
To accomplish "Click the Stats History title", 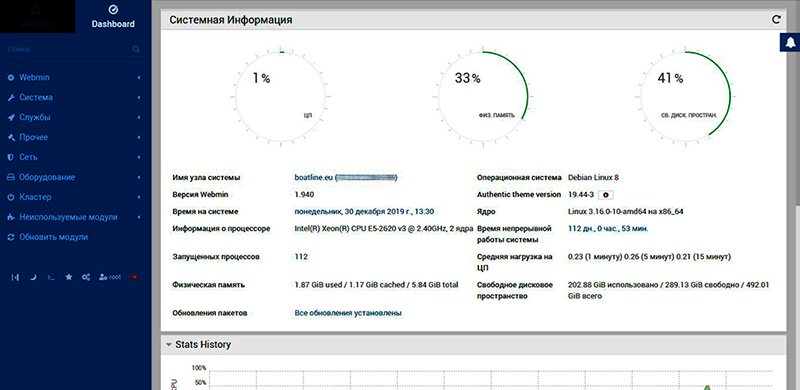I will click(203, 345).
